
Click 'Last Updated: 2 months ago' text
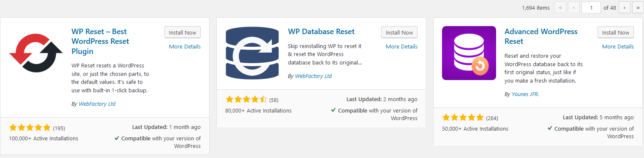point(382,99)
